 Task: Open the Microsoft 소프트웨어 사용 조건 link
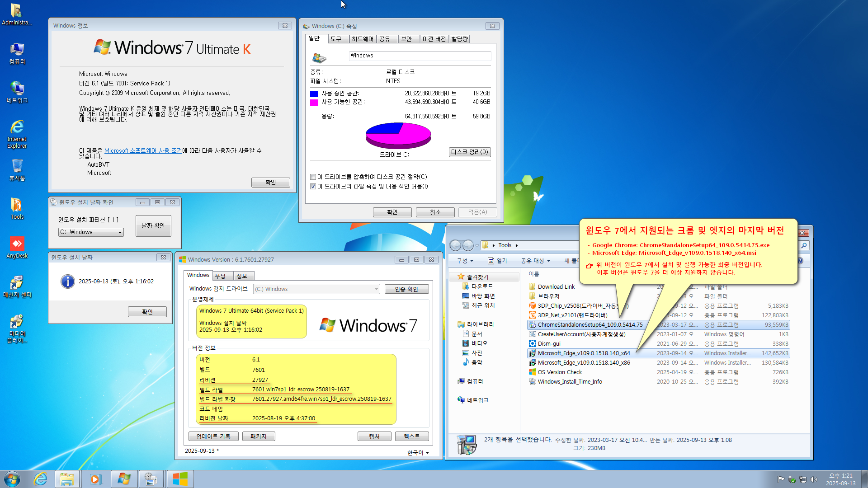[x=143, y=151]
